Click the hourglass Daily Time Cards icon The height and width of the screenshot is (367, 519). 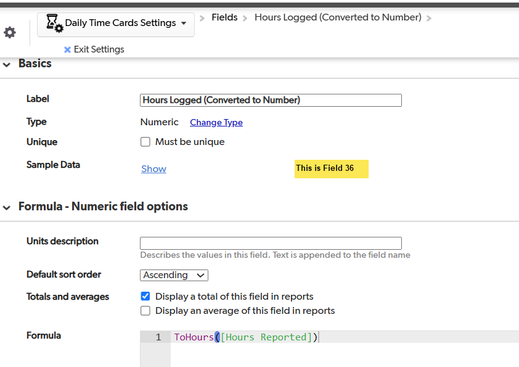coord(54,23)
